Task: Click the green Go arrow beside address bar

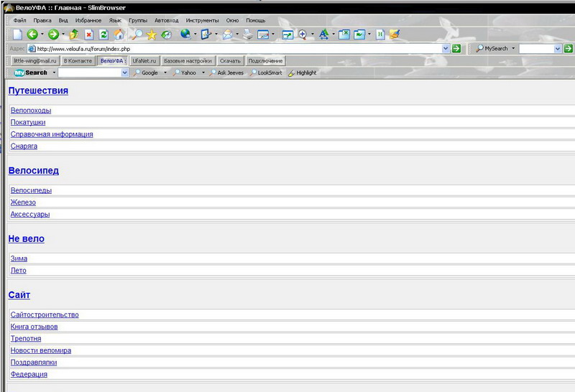Action: pos(456,48)
